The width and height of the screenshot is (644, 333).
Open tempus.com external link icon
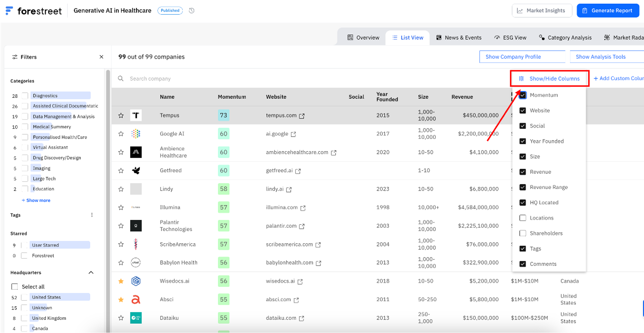(x=302, y=116)
